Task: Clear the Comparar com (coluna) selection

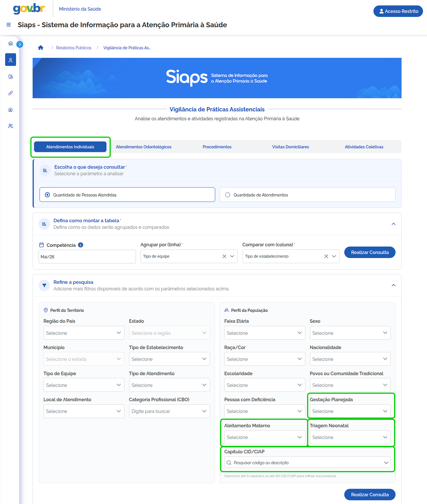Action: (326, 256)
